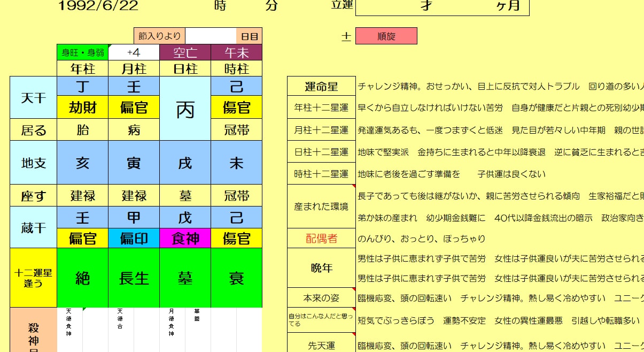This screenshot has width=644, height=352.
Task: Click the magenta 食神 cell
Action: [x=185, y=238]
